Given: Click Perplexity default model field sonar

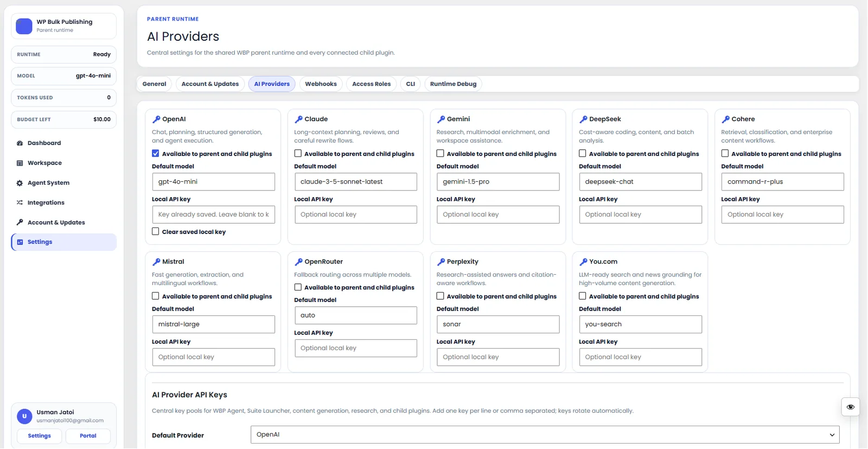Looking at the screenshot, I should (497, 324).
